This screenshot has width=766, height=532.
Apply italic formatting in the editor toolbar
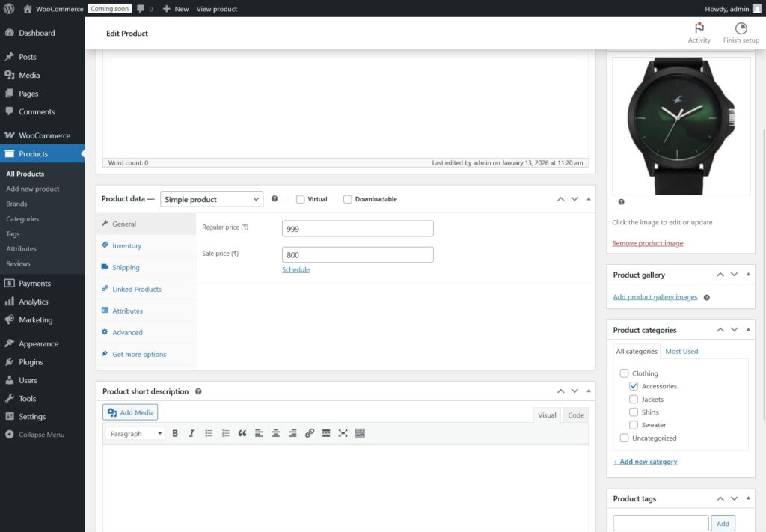191,432
